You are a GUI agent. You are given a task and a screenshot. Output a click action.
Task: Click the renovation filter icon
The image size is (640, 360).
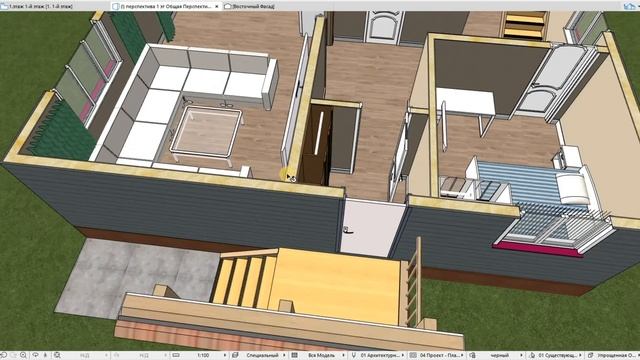(532, 355)
